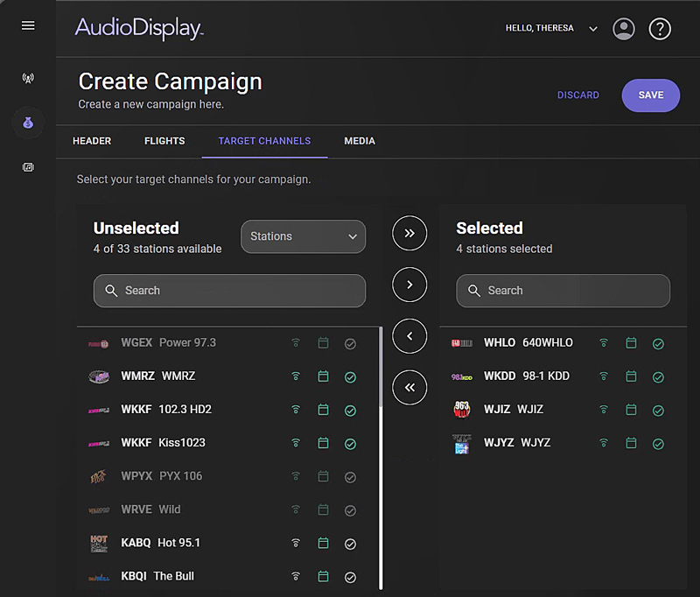Click the check circle for WJIZ
The width and height of the screenshot is (700, 597).
pos(658,411)
